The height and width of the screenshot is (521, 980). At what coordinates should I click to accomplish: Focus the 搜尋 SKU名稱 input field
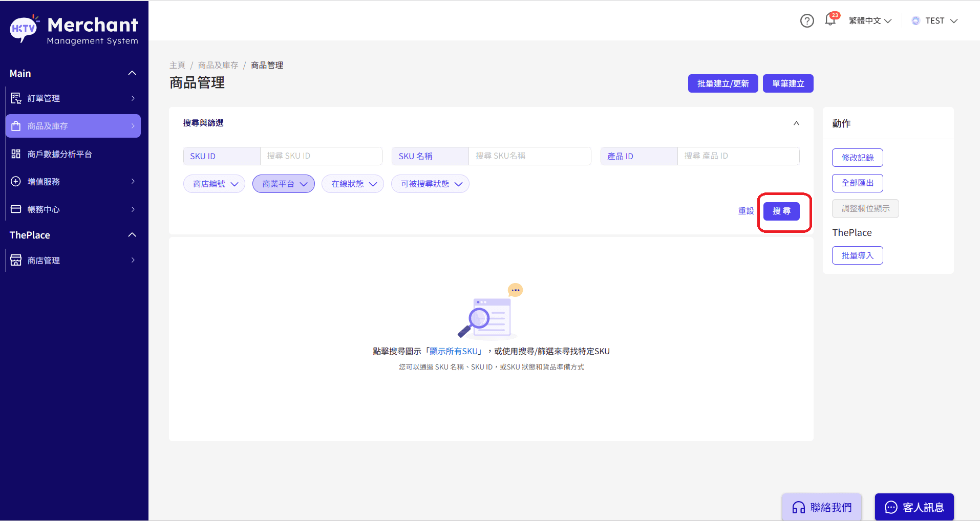(529, 156)
